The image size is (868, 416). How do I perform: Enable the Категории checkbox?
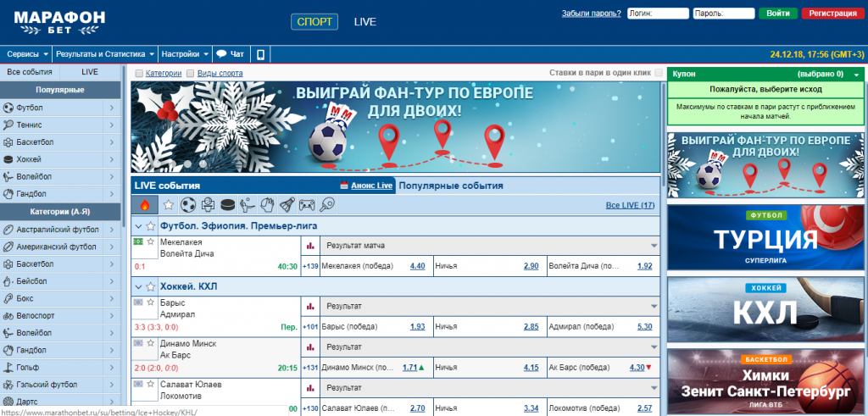point(140,73)
